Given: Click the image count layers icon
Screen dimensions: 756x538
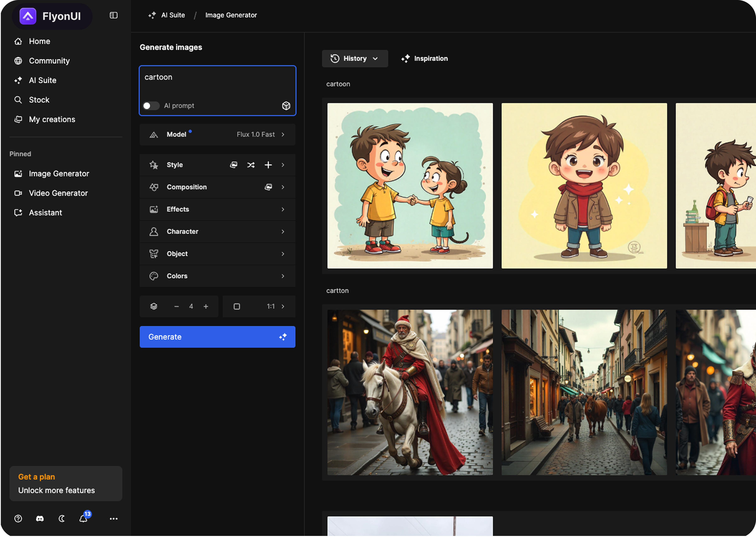Looking at the screenshot, I should point(154,307).
